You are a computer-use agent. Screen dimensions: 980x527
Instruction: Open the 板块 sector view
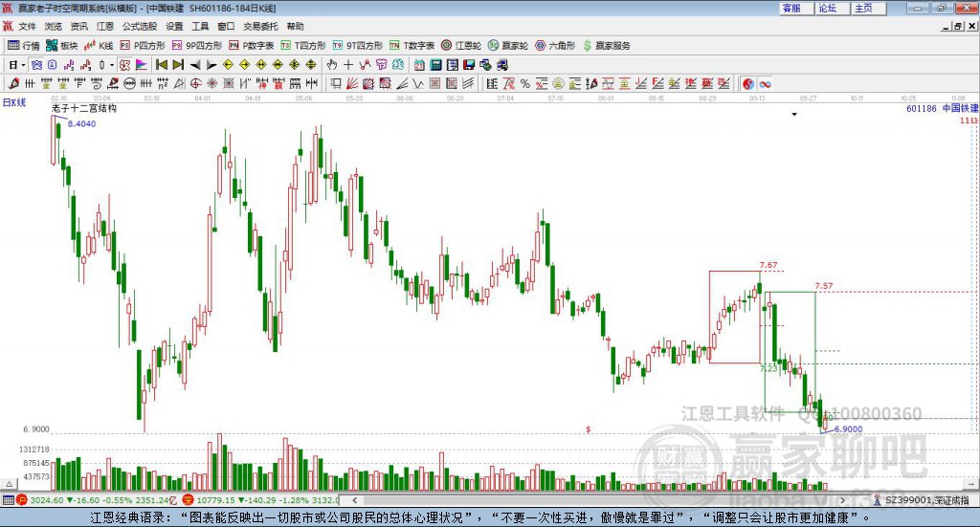61,46
